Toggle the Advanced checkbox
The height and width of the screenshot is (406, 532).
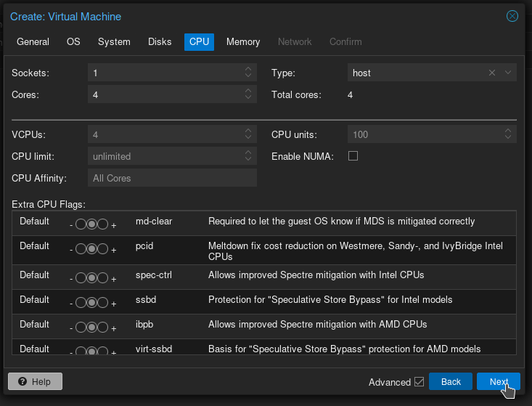coord(419,382)
